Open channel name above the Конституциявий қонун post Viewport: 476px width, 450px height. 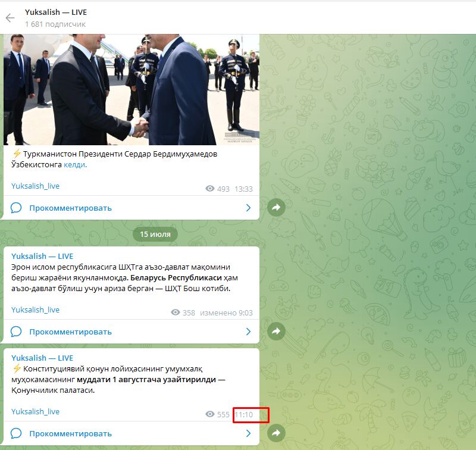coord(42,358)
